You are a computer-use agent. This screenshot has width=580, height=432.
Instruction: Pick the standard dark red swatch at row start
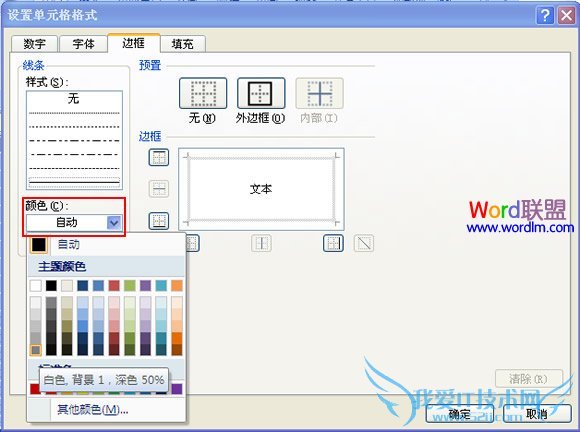click(x=35, y=389)
